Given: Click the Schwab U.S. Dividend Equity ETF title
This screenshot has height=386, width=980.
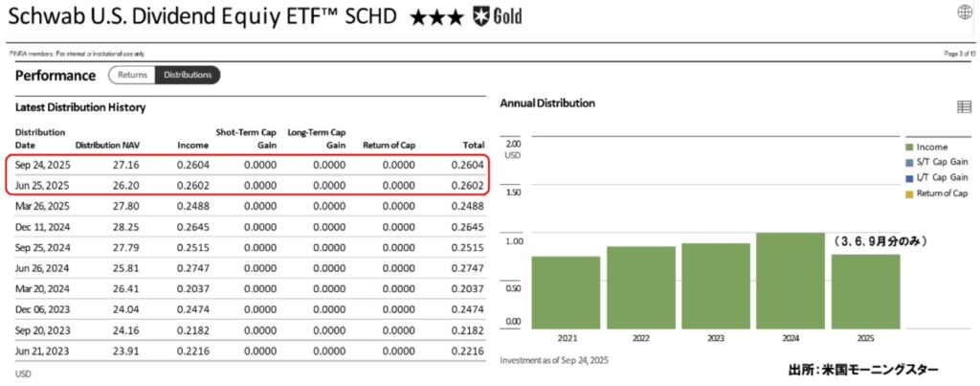Looking at the screenshot, I should coord(201,17).
